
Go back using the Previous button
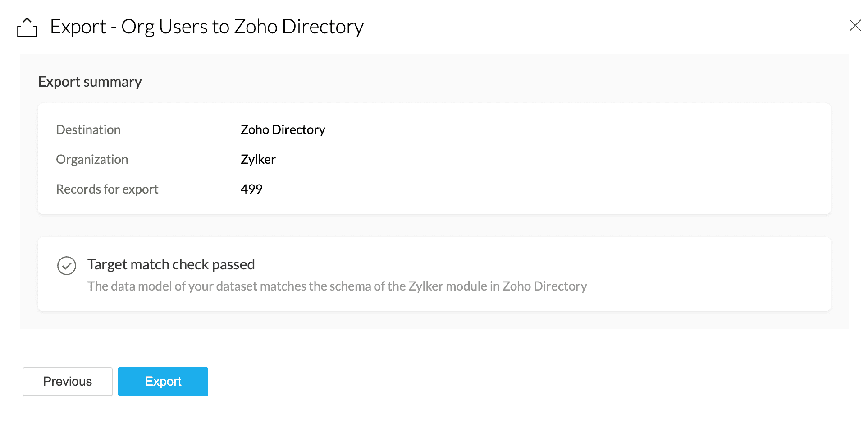(x=68, y=382)
